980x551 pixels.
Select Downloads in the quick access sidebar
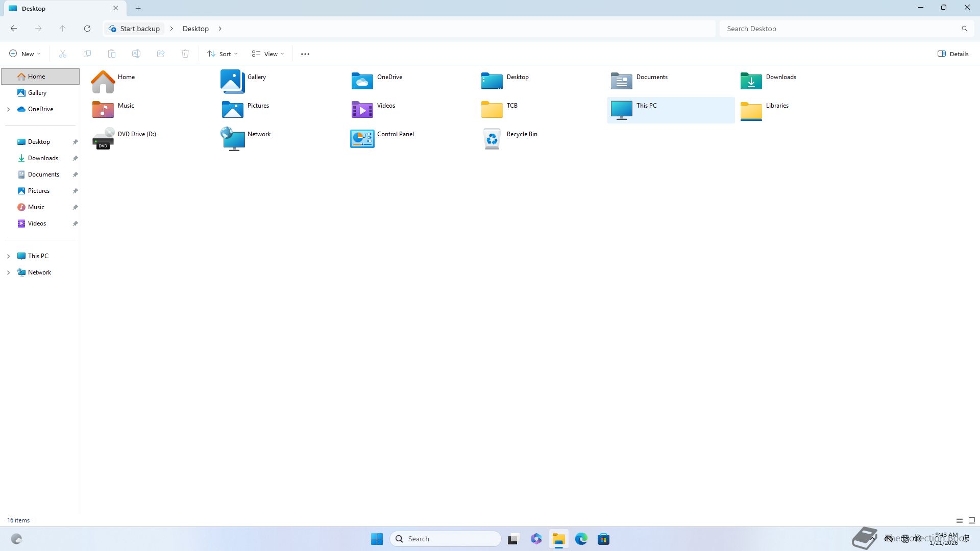(x=43, y=158)
